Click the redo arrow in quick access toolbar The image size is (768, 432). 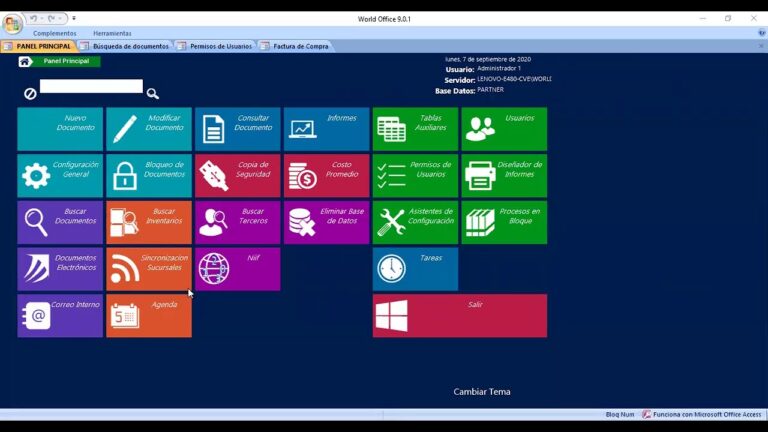(51, 19)
